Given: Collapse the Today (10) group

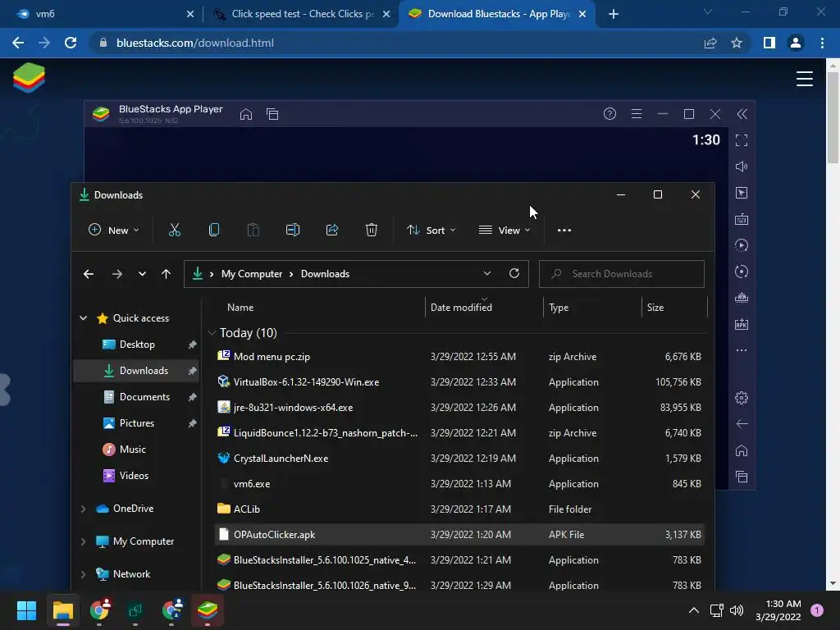Looking at the screenshot, I should click(212, 333).
